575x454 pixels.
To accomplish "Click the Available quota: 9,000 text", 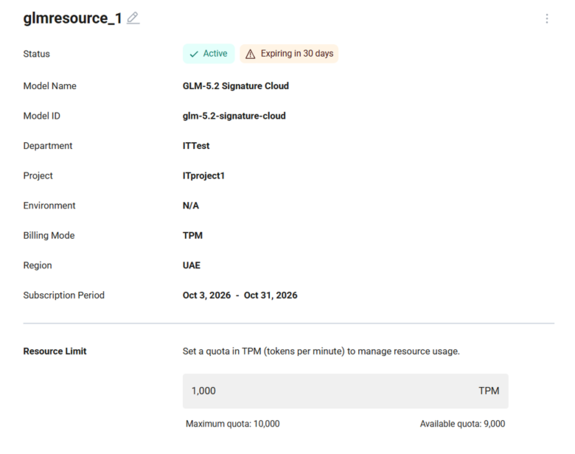I will click(x=462, y=424).
